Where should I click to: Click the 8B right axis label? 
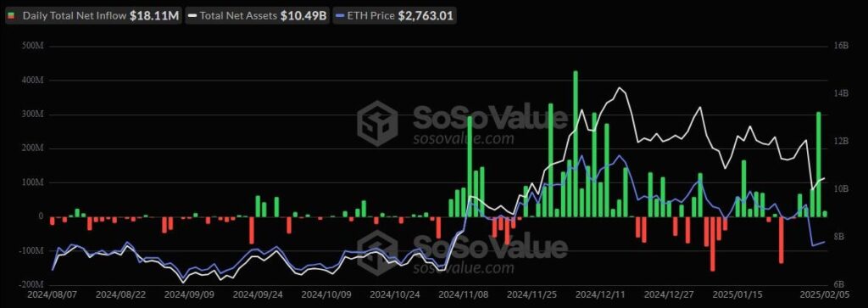click(840, 237)
